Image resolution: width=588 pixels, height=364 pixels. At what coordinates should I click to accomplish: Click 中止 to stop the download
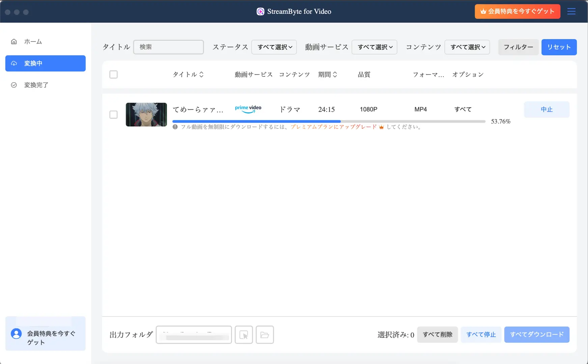click(x=547, y=110)
